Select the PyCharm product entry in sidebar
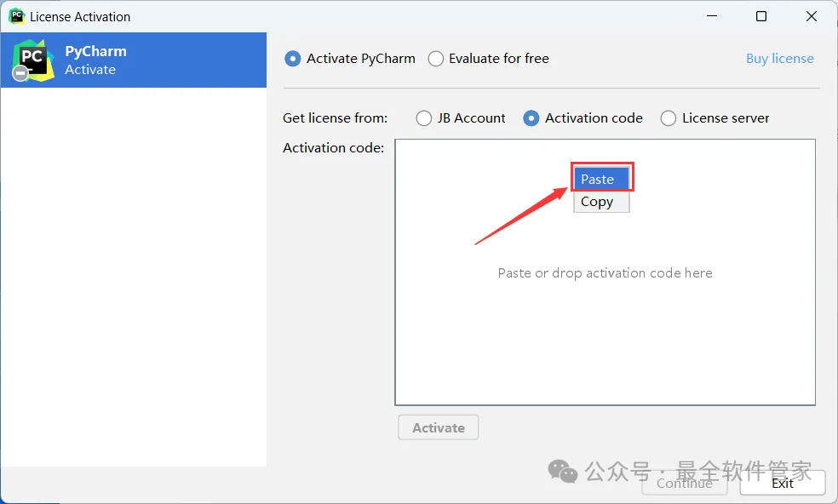The height and width of the screenshot is (504, 838). [x=134, y=60]
